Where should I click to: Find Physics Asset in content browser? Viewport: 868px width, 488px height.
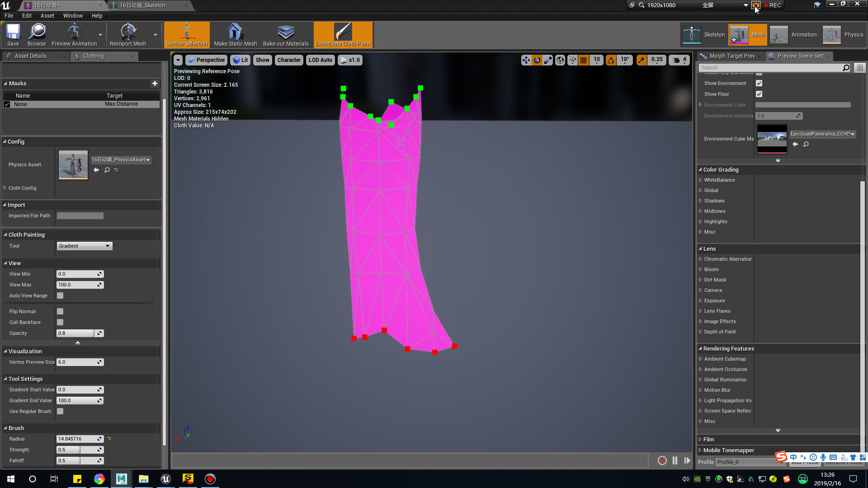click(x=107, y=170)
